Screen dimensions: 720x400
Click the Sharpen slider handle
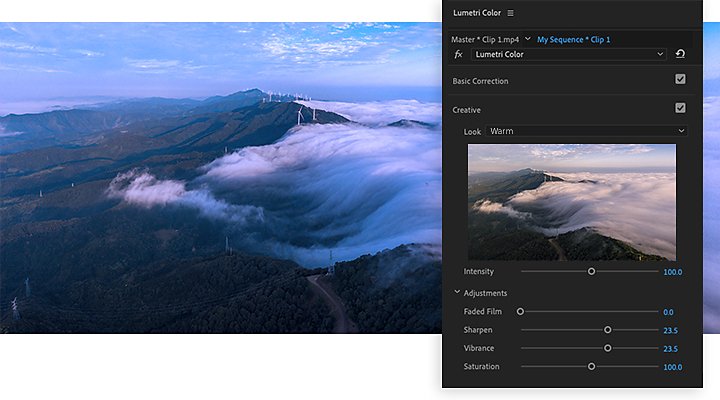pyautogui.click(x=608, y=330)
